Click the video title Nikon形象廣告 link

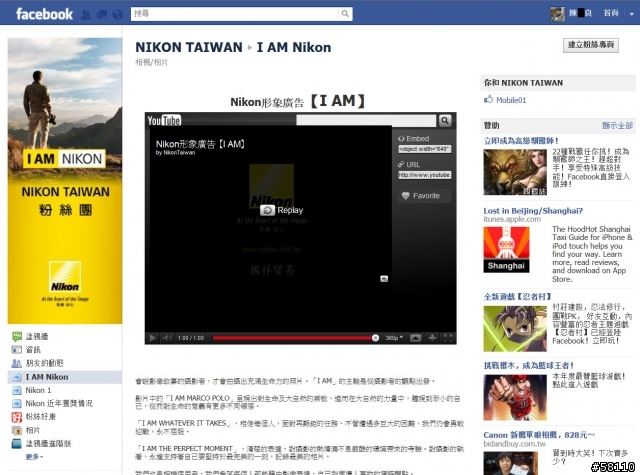[x=200, y=144]
